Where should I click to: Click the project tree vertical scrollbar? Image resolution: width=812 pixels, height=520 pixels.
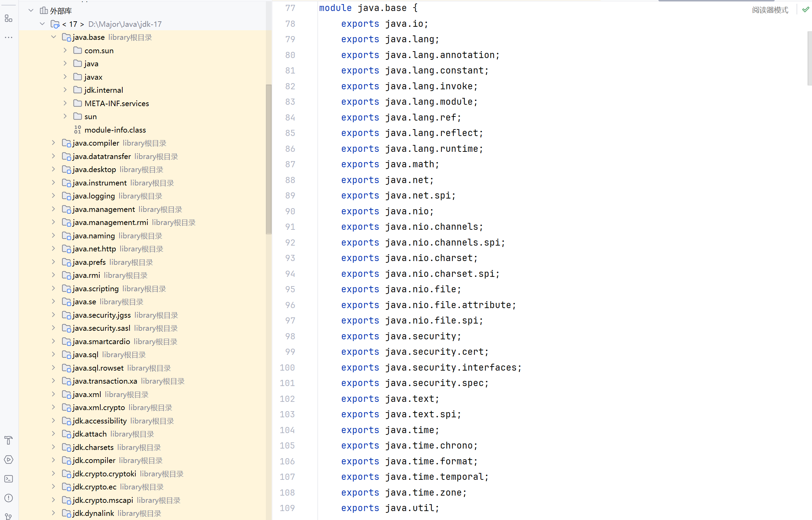point(269,159)
